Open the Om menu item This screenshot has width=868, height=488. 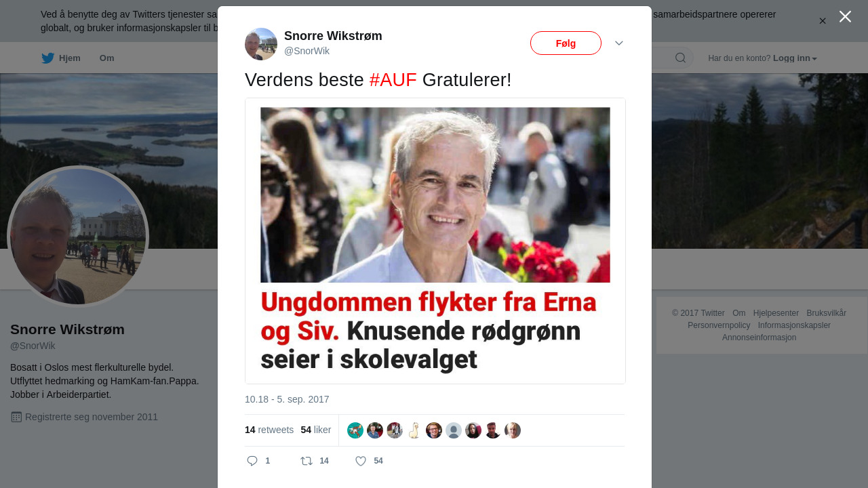click(x=106, y=58)
